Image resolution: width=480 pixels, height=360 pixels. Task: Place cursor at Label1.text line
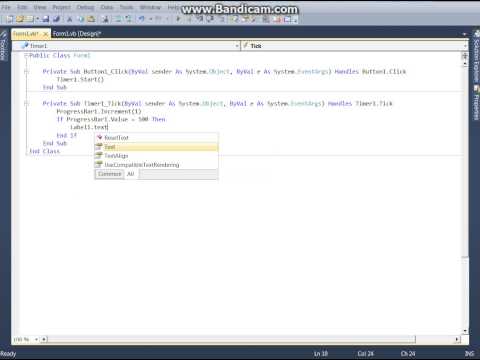pyautogui.click(x=89, y=127)
